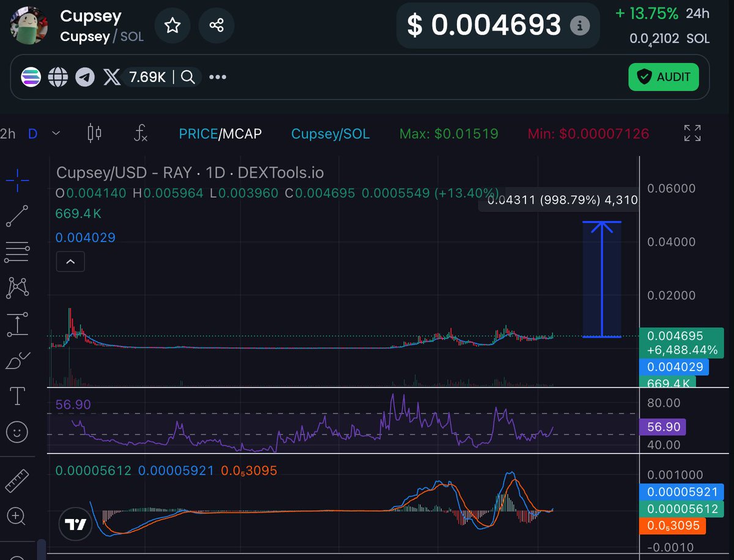Image resolution: width=734 pixels, height=560 pixels.
Task: Switch chart to MCAP mode
Action: coord(242,133)
